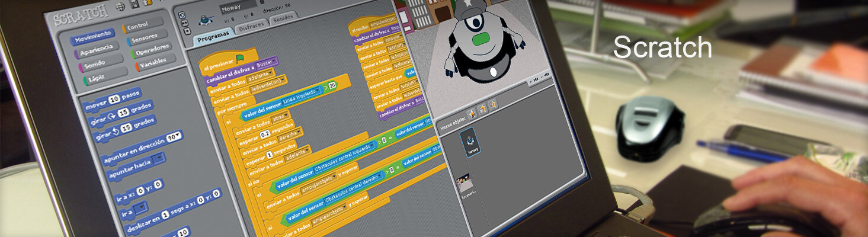Viewport: 868px width, 237px height.
Task: Select the 'can rotate' rotation style button
Action: 181,14
